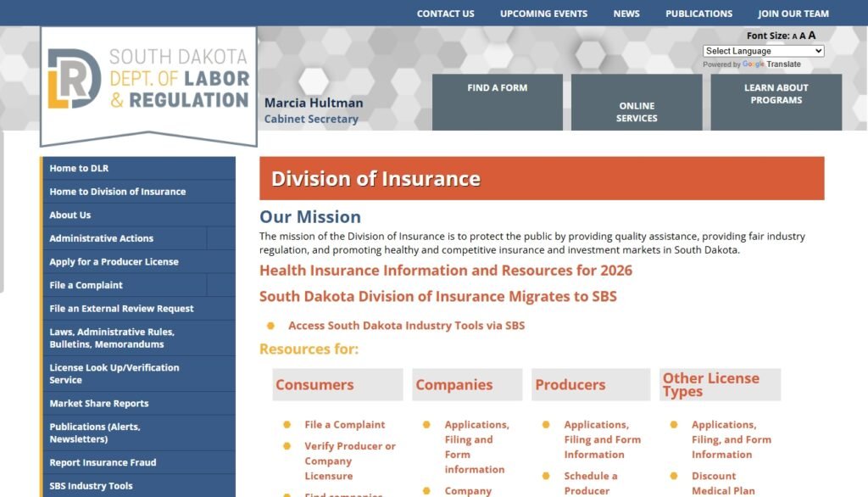Open the NEWS menu item
Screen dimensions: 868x497
pos(626,14)
